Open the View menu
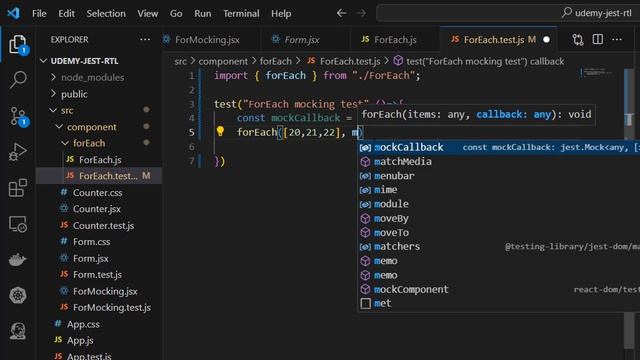640x360 pixels. coord(147,13)
